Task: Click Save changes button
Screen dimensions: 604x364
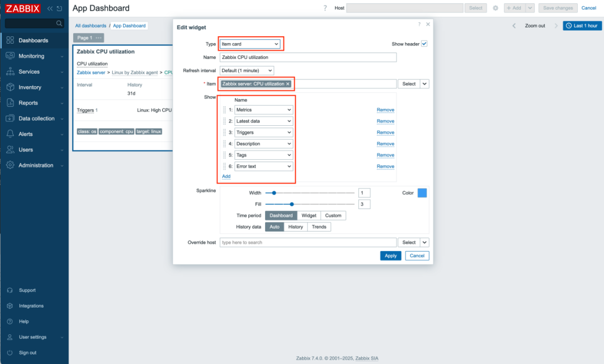Action: click(558, 8)
